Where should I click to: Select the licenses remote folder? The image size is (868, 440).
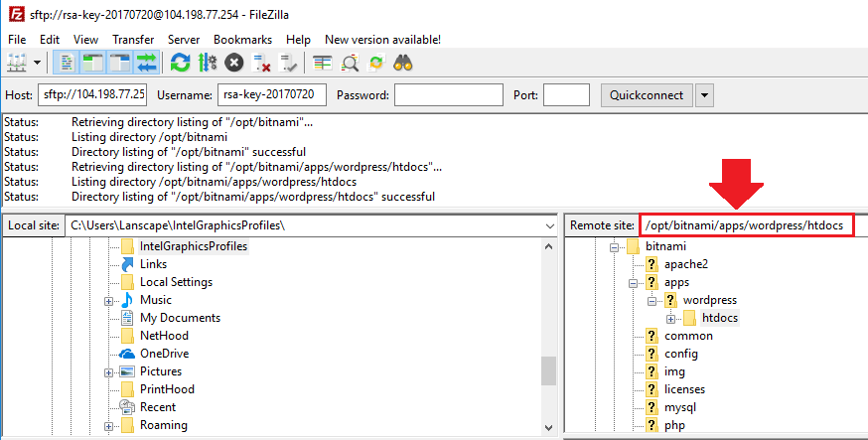685,389
